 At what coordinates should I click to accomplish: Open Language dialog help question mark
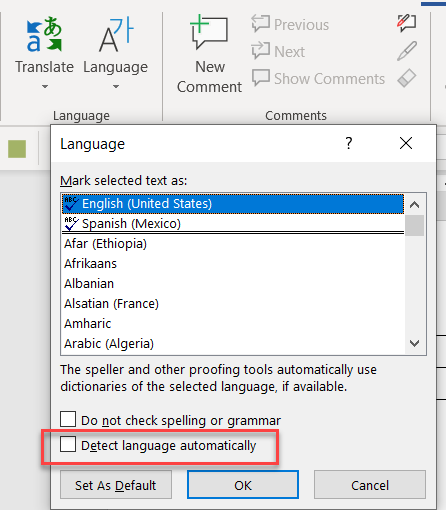pos(349,143)
